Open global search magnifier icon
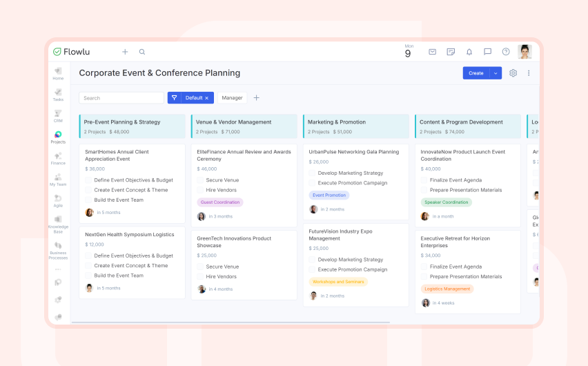The image size is (588, 366). pos(142,52)
